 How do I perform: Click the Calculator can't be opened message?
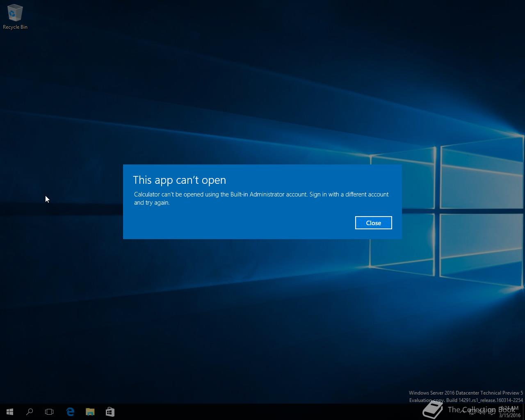click(261, 198)
